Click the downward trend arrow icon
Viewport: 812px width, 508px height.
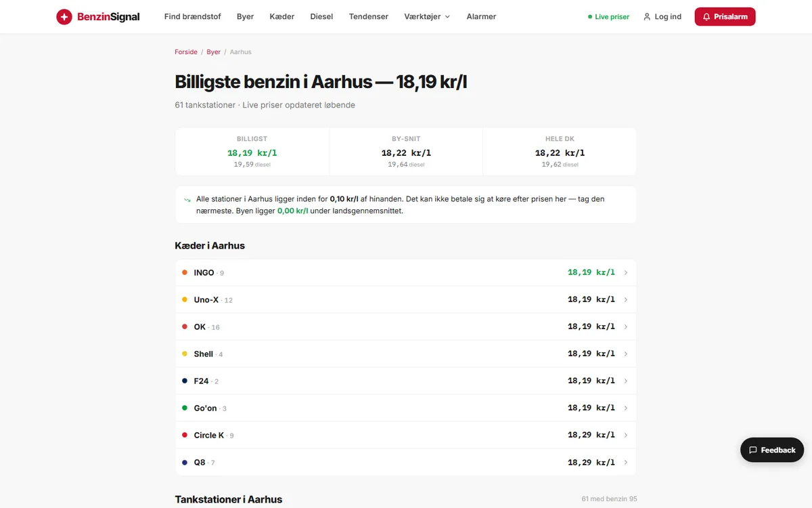[x=187, y=200]
